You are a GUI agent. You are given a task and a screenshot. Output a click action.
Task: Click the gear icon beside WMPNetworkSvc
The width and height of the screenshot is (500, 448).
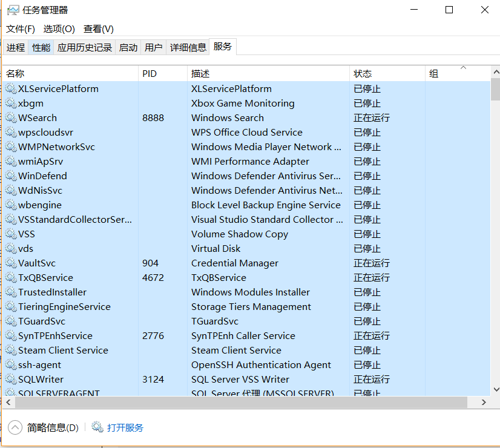11,147
